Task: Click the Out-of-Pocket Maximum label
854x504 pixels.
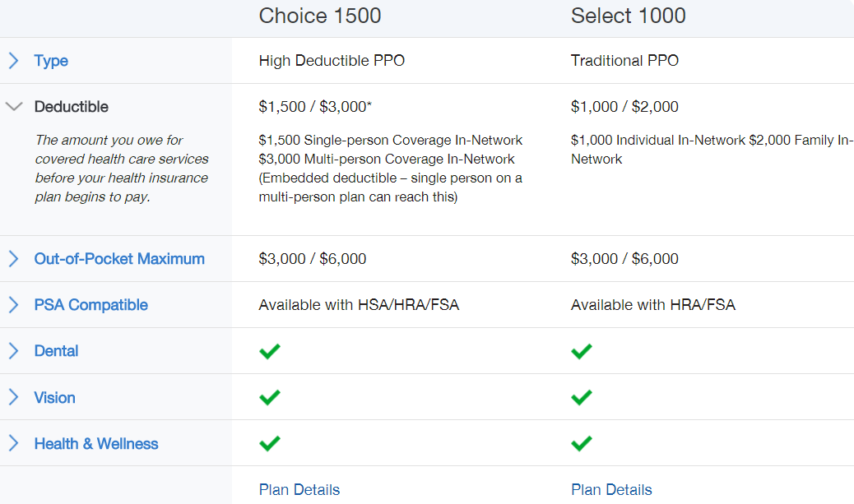Action: (119, 259)
